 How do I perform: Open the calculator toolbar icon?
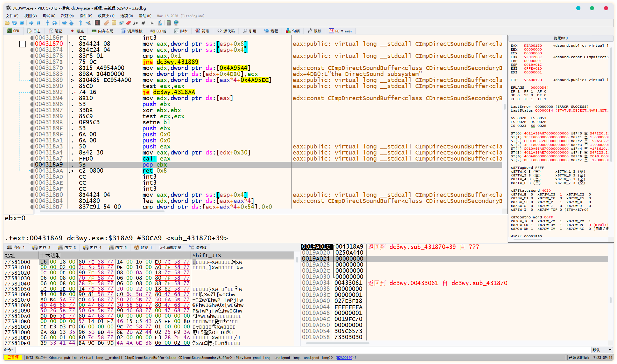(x=169, y=23)
